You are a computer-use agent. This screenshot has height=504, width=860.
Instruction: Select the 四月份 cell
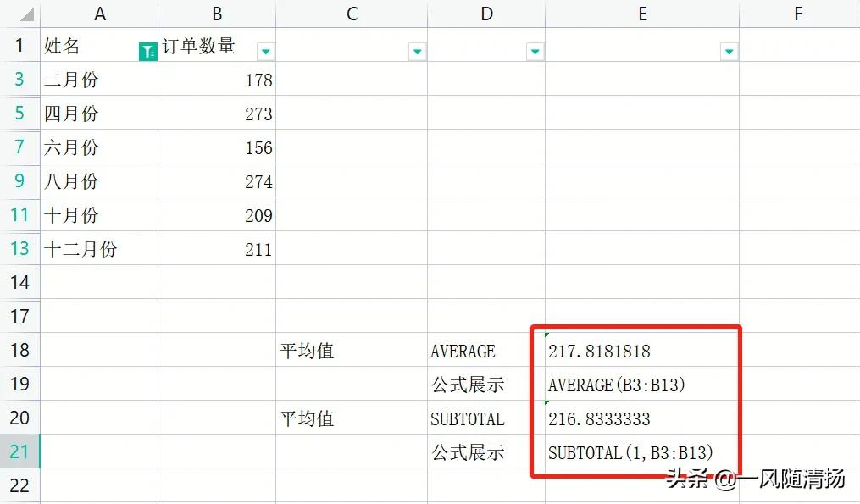[99, 114]
